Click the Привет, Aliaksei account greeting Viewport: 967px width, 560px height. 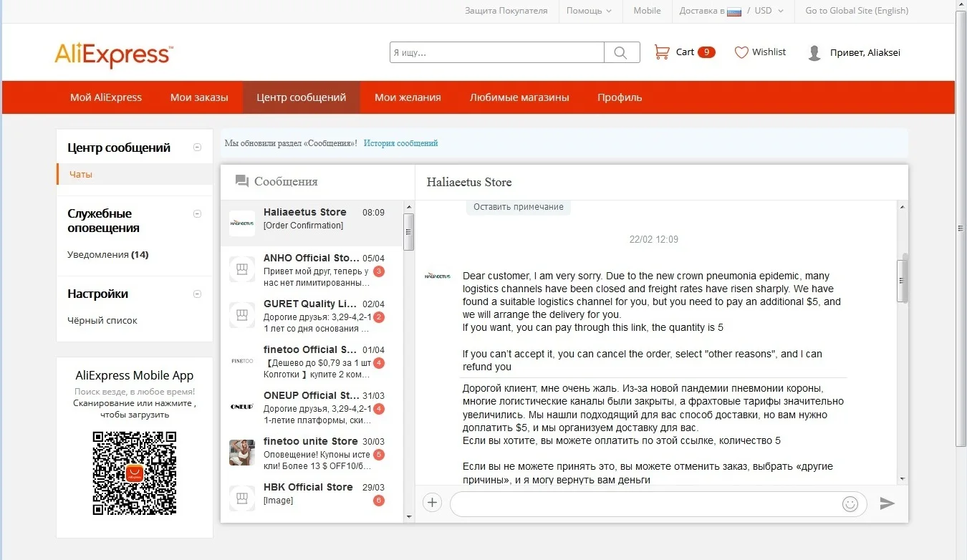(865, 52)
